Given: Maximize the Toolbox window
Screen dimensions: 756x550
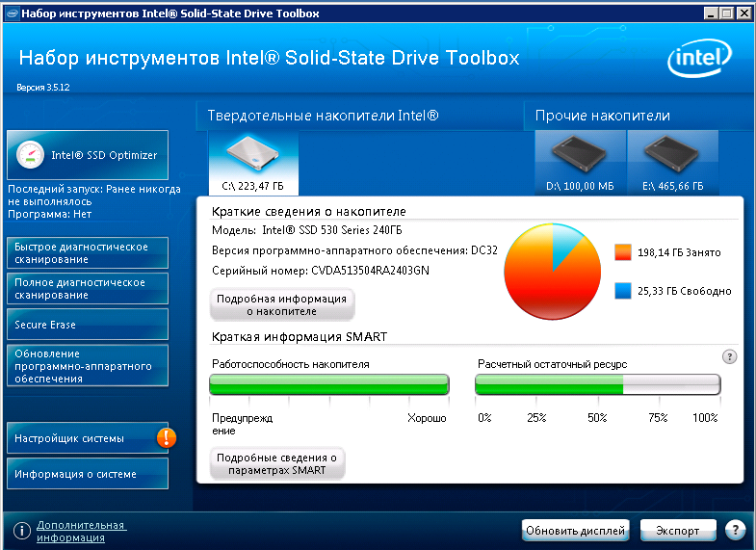Looking at the screenshot, I should pos(726,13).
